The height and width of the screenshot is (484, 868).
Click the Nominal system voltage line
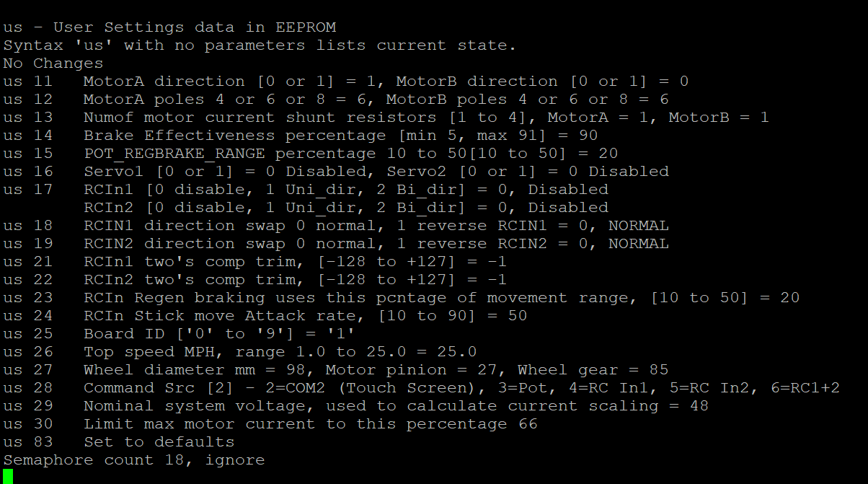[x=356, y=406]
